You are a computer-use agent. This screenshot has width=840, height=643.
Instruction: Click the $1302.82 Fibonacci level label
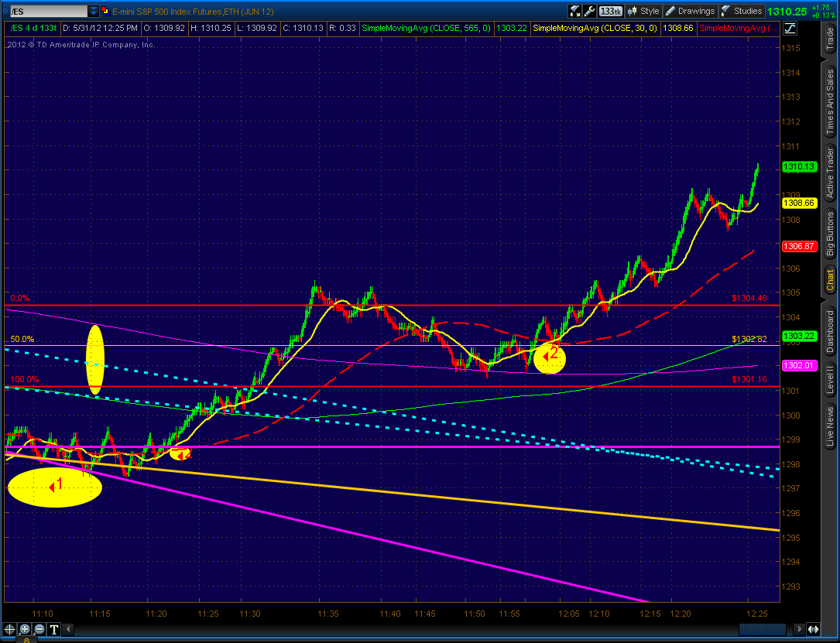[749, 339]
